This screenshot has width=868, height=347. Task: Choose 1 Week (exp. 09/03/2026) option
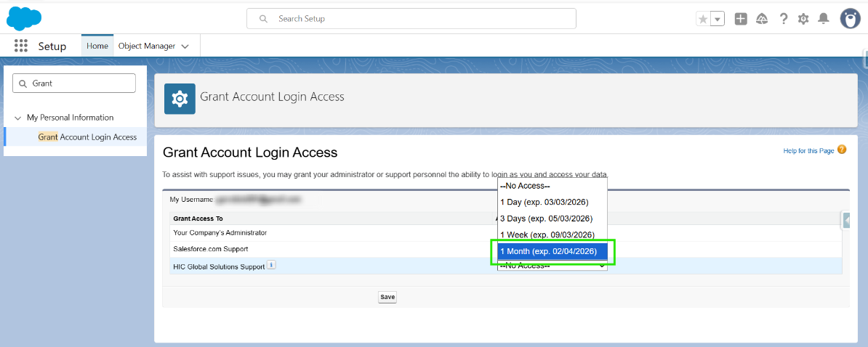coord(552,234)
